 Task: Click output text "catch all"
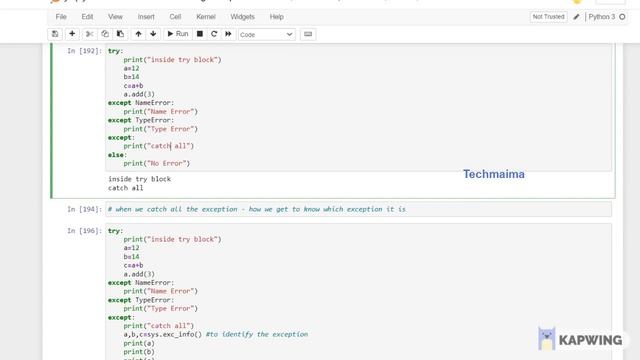[x=126, y=188]
